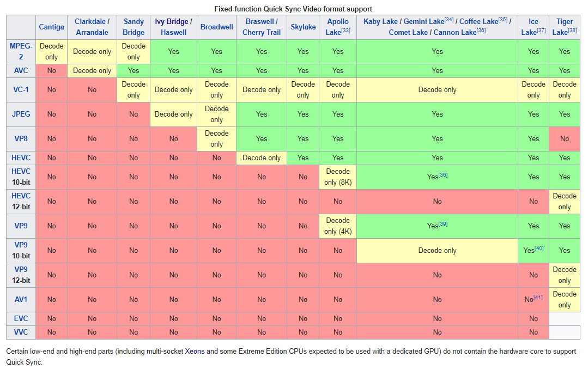Click the Kaby Lake link
The width and height of the screenshot is (588, 369).
point(381,22)
